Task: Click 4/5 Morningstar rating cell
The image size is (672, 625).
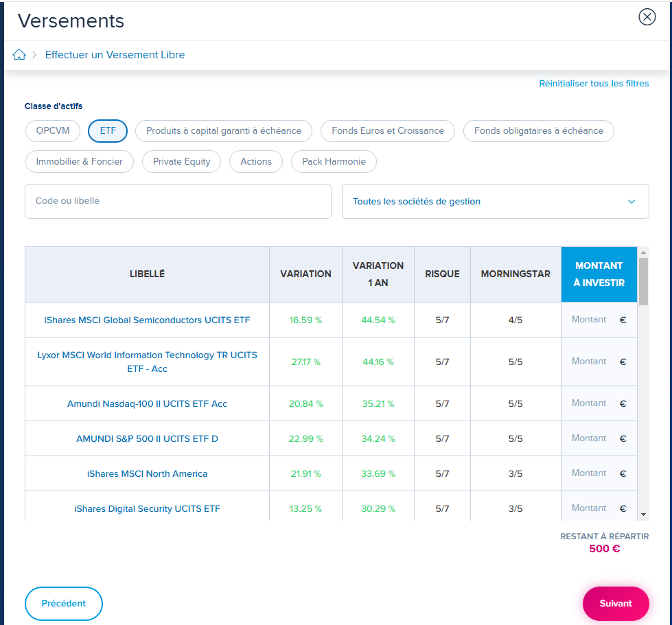Action: pyautogui.click(x=515, y=320)
